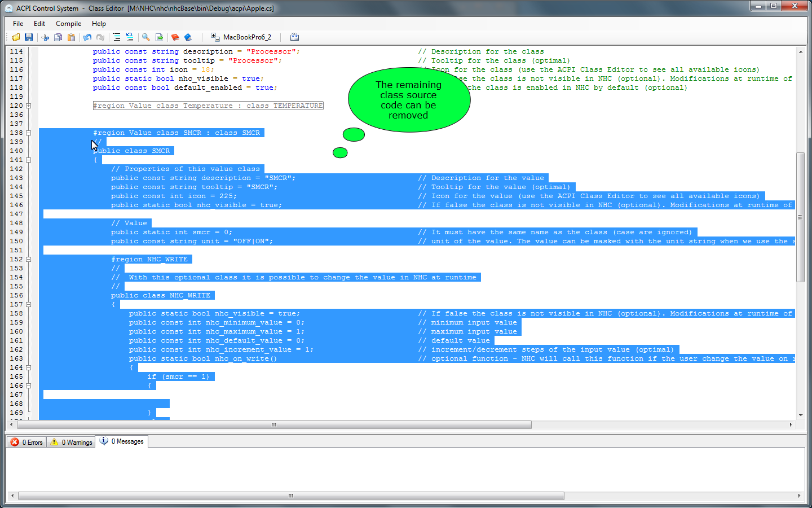Cut selection using the scissors icon
The height and width of the screenshot is (508, 812).
(45, 37)
